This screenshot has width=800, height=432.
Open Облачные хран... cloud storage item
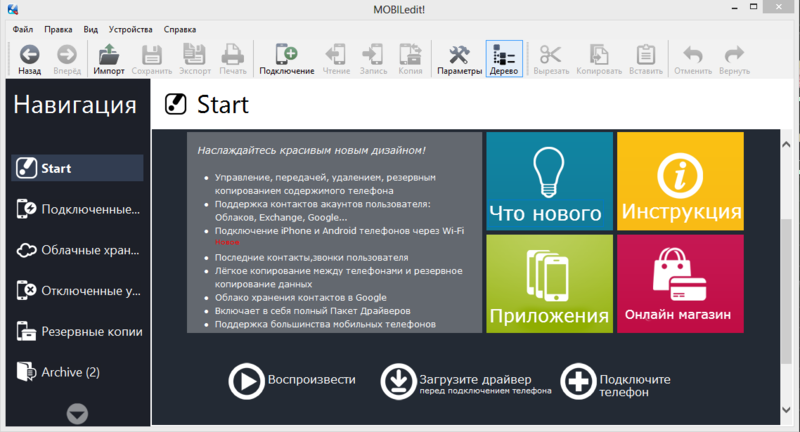(78, 250)
